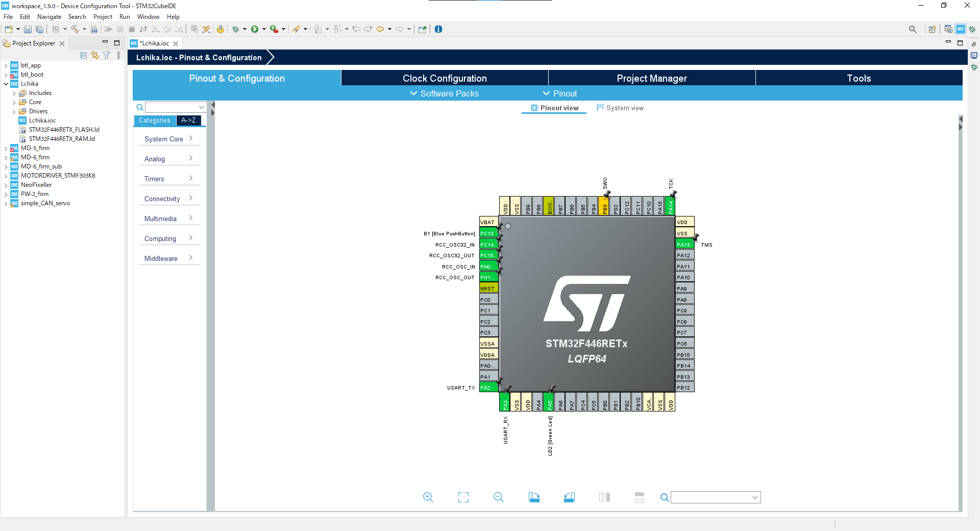Click the Save All toolbar icon
The image size is (980, 531).
point(39,29)
